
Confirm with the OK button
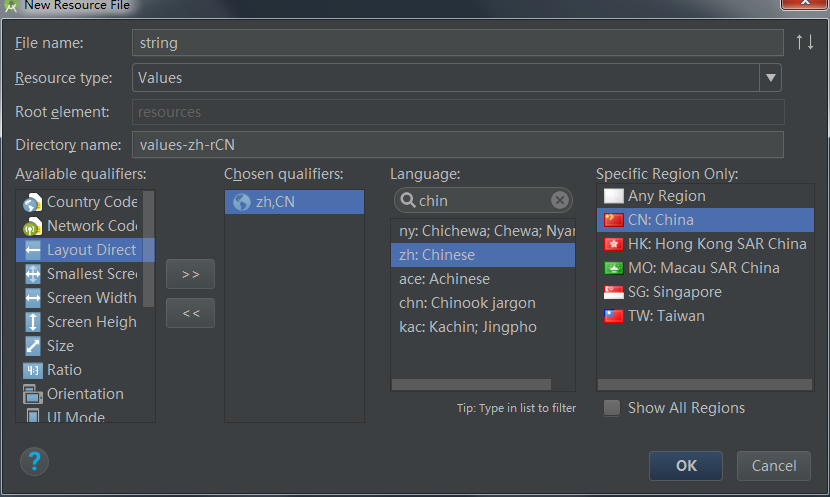(686, 466)
